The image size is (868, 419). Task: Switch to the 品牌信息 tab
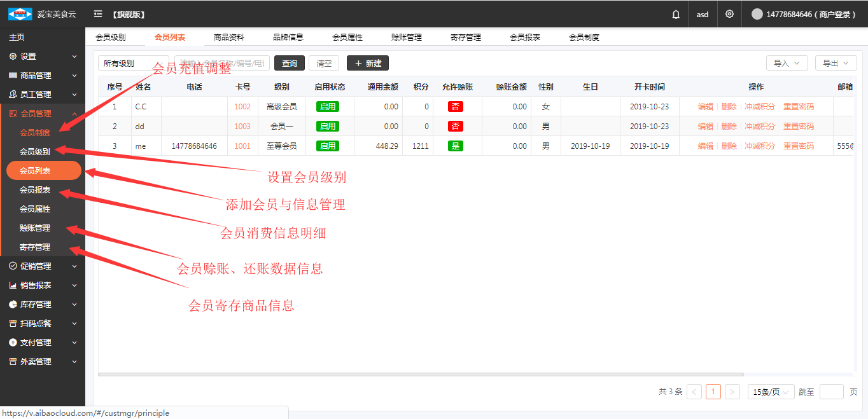click(288, 38)
